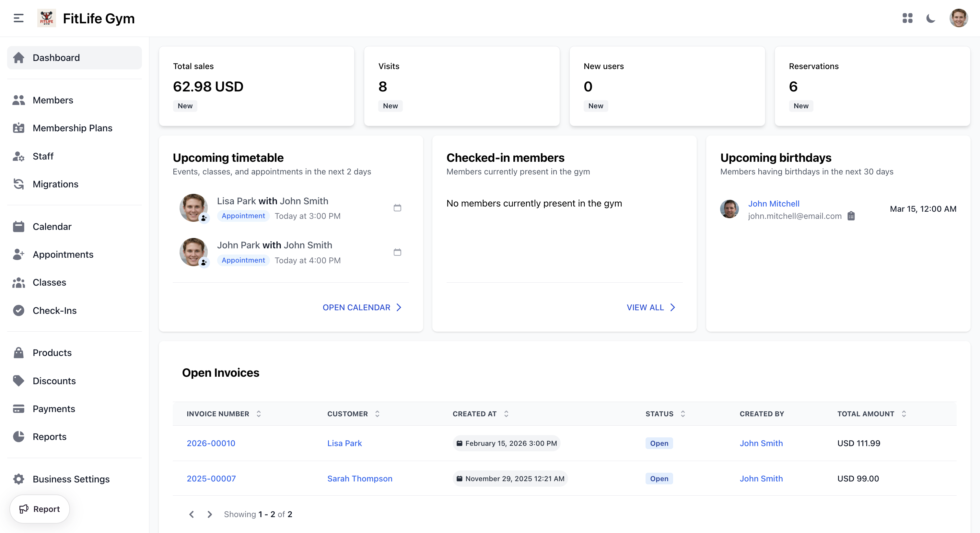Click the Discounts tag icon

click(19, 381)
